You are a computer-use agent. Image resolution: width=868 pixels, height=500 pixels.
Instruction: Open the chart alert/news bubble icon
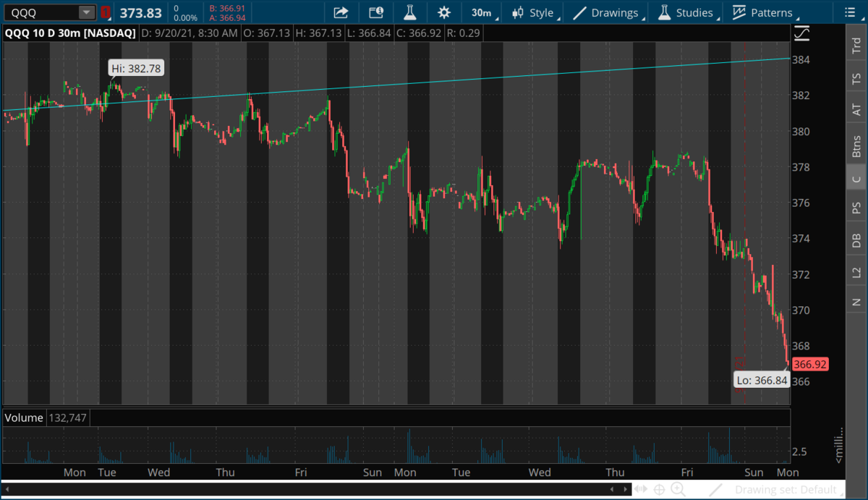pos(376,12)
